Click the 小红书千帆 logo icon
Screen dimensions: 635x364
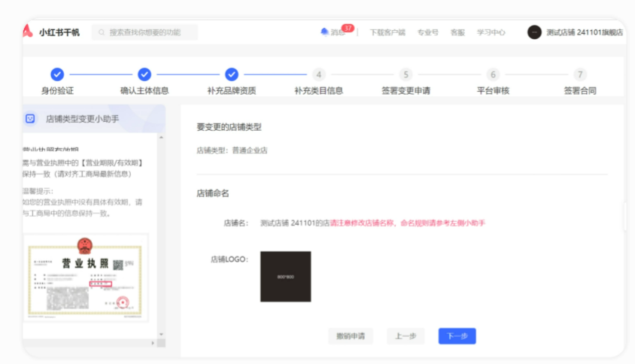click(28, 31)
